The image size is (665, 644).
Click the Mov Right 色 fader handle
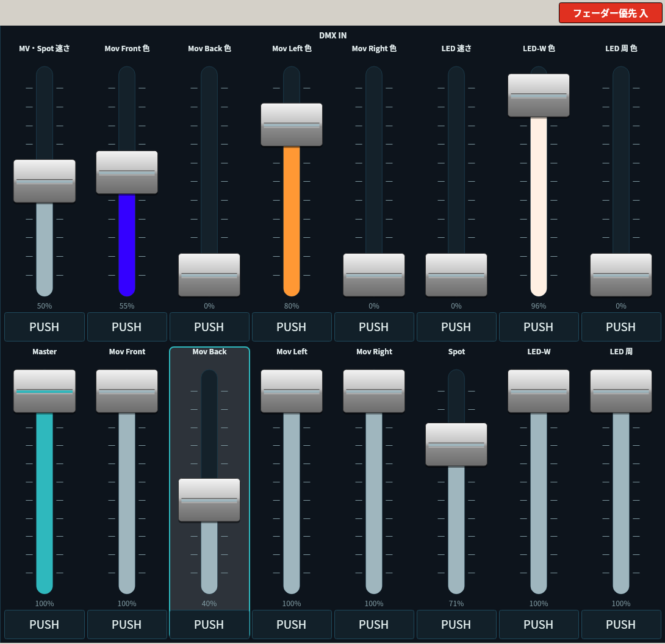coord(373,275)
